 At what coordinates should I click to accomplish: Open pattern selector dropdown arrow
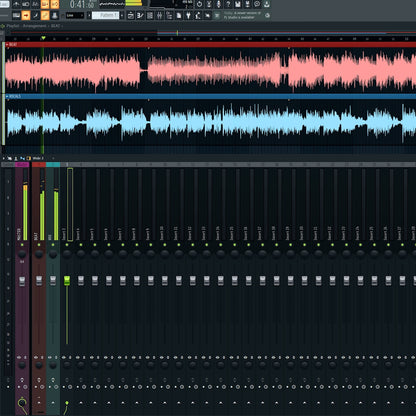pyautogui.click(x=122, y=15)
